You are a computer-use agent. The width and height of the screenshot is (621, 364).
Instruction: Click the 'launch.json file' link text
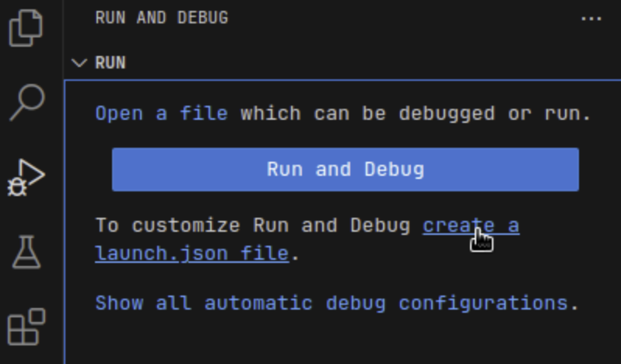[191, 254]
